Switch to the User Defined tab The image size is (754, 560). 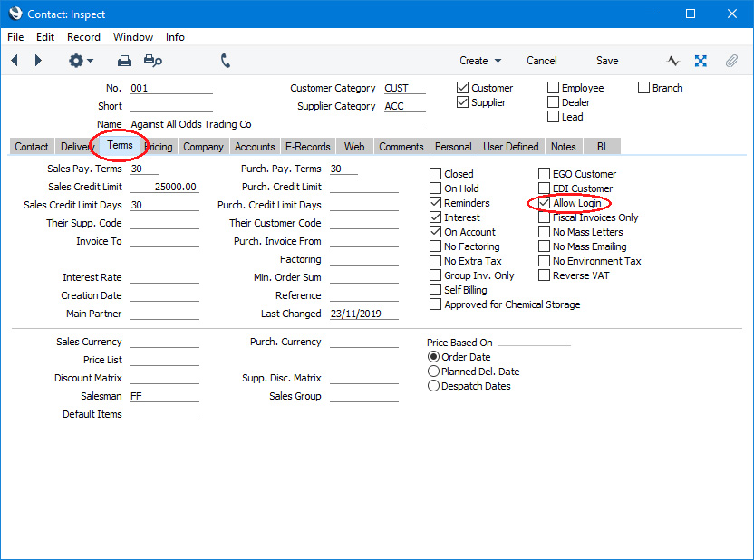coord(511,147)
